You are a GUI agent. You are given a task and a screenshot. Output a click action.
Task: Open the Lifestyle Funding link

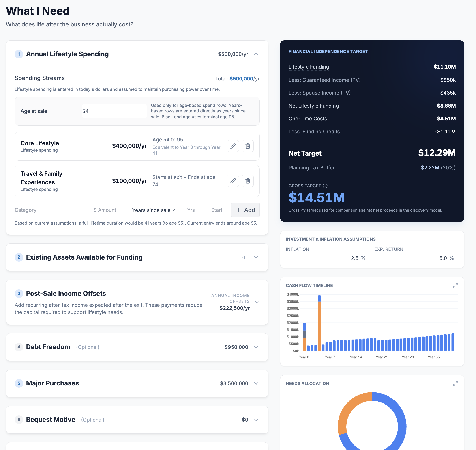coord(309,67)
